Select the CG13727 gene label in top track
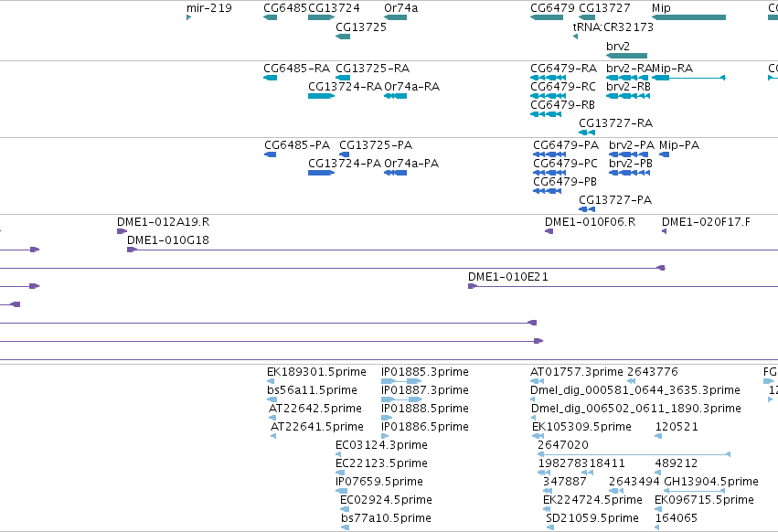 pos(604,8)
